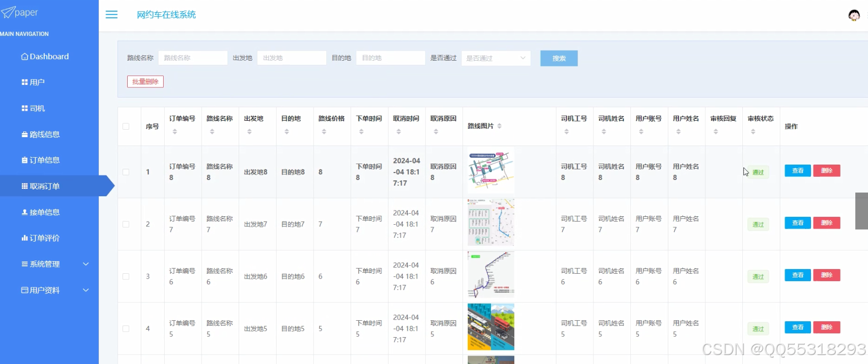Sort by 路线价格 column sort icon
868x364 pixels.
(x=324, y=132)
